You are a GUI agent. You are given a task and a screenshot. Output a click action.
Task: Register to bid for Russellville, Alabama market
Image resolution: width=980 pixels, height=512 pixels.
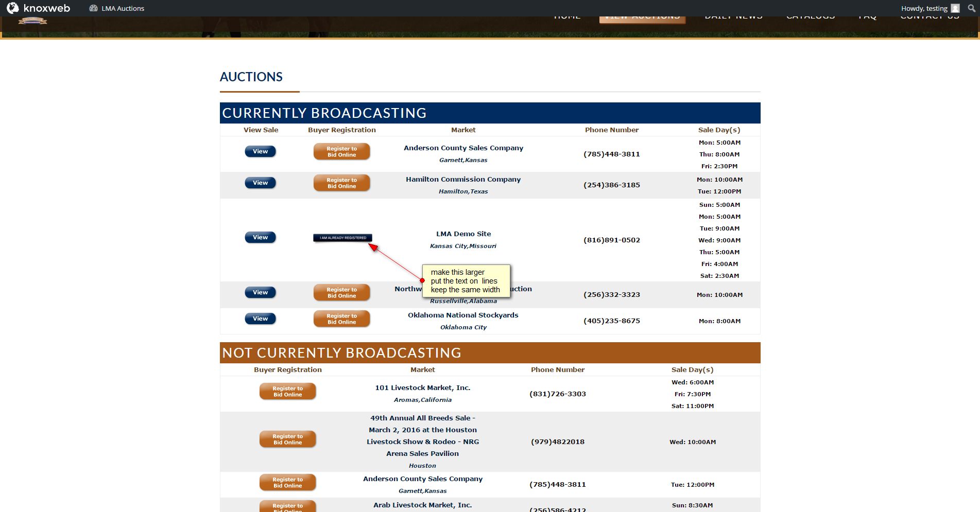tap(342, 293)
